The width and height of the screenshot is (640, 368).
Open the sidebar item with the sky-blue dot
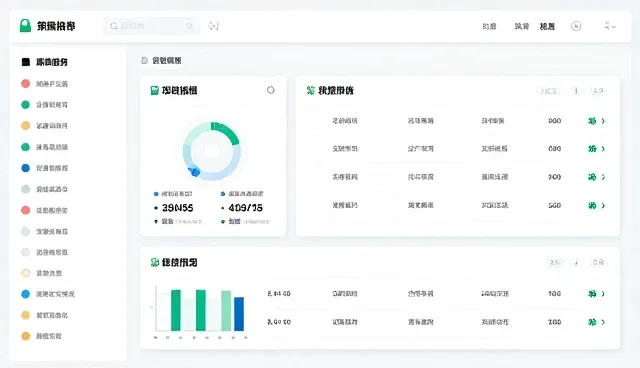pyautogui.click(x=48, y=294)
